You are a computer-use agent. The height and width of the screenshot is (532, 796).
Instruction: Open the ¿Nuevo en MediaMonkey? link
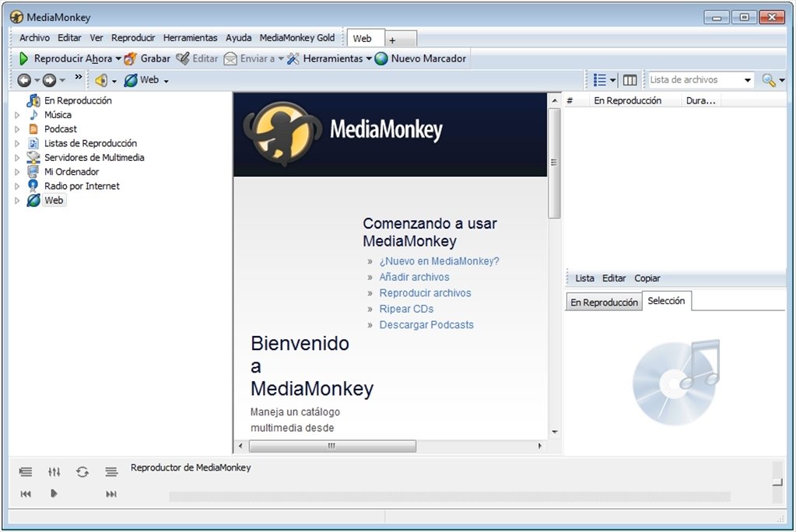[x=439, y=261]
